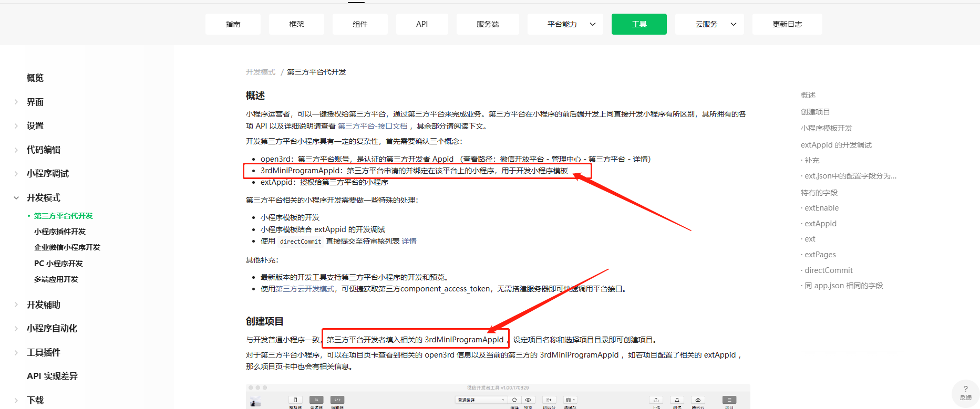Click the switch-to-background icon in the DevTools screenshot
The height and width of the screenshot is (409, 980).
[549, 400]
